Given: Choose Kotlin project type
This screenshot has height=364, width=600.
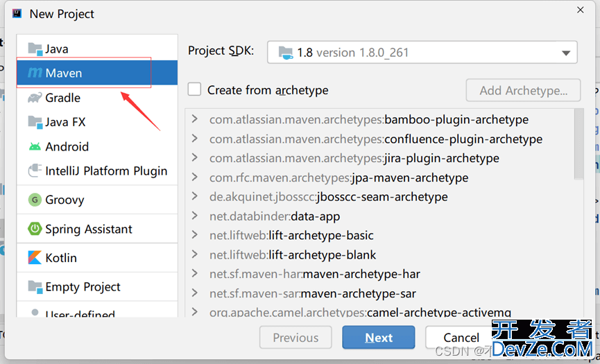Looking at the screenshot, I should coord(97,257).
